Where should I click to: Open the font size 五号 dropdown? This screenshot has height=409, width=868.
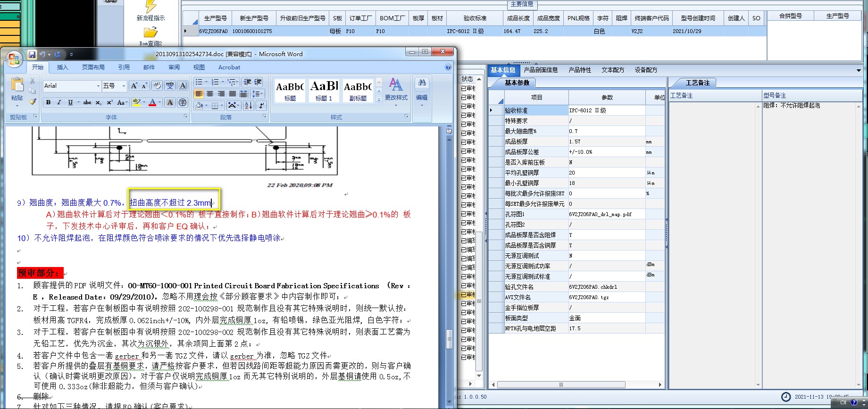[124, 86]
